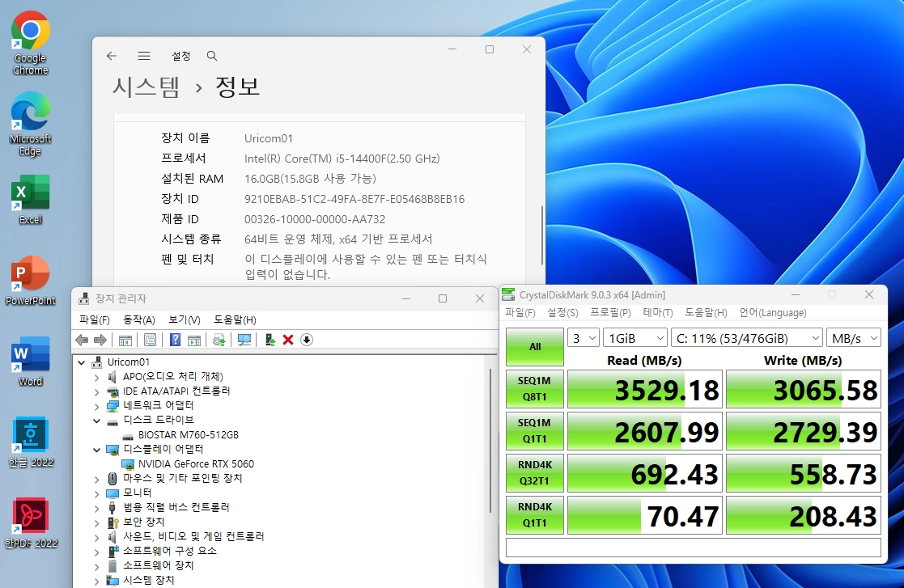Viewport: 904px width, 588px height.
Task: Click Device Manager tree vertical scrollbar
Action: tap(490, 441)
